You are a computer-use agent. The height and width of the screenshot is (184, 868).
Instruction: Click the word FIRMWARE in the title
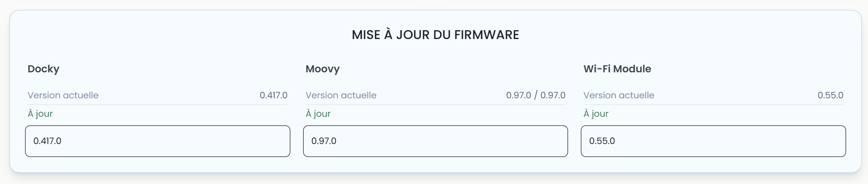coord(486,35)
